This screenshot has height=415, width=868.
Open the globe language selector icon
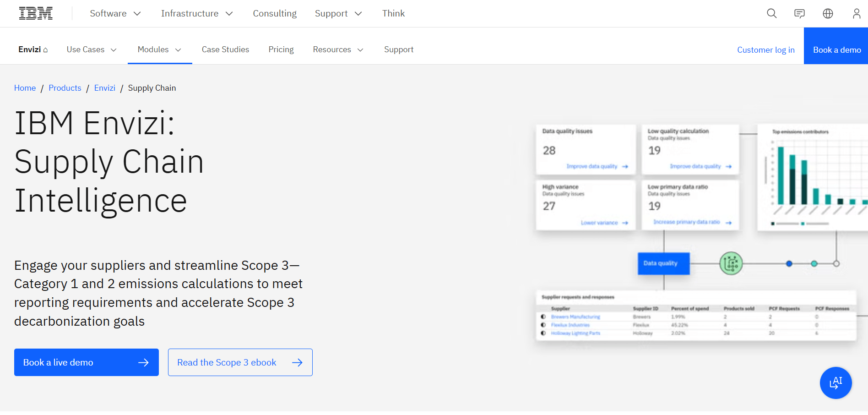click(828, 13)
